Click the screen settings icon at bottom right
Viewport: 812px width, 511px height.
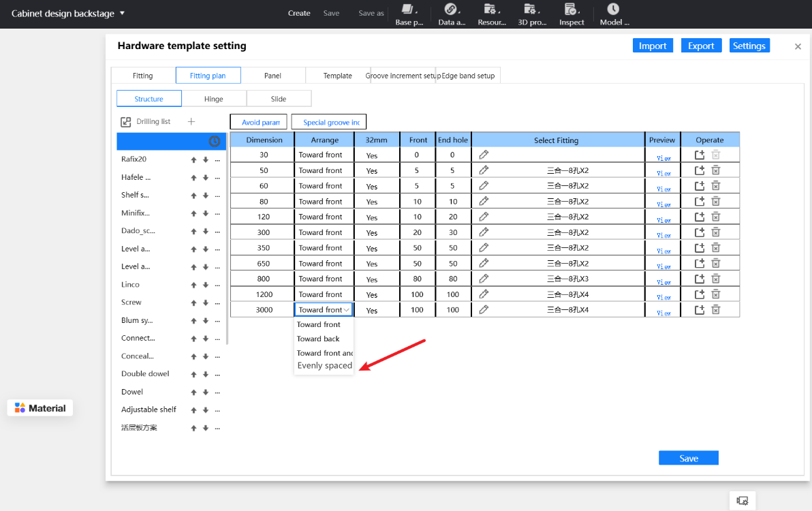(743, 501)
